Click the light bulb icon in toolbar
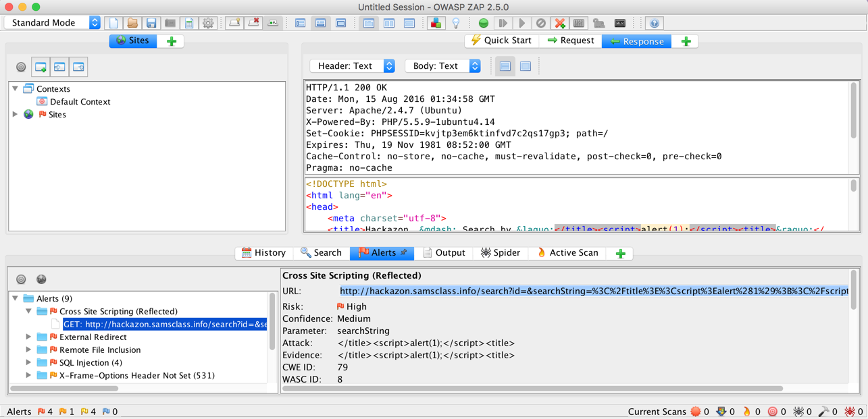 point(456,23)
